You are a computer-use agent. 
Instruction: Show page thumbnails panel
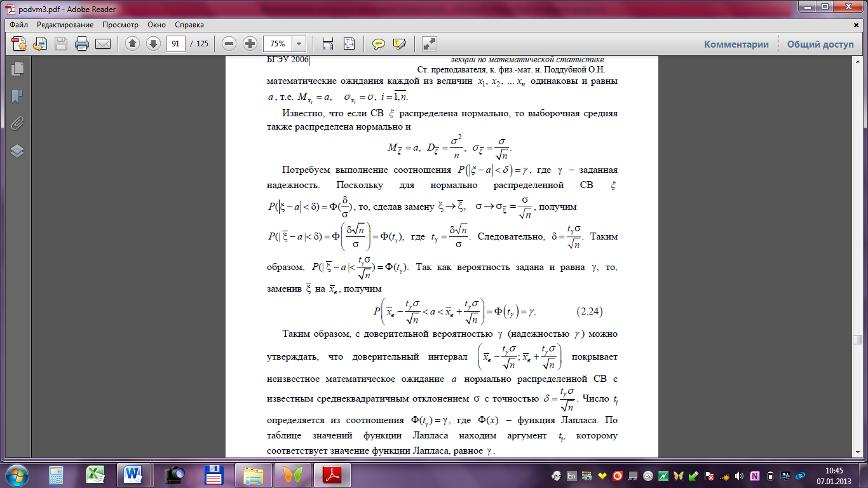17,69
